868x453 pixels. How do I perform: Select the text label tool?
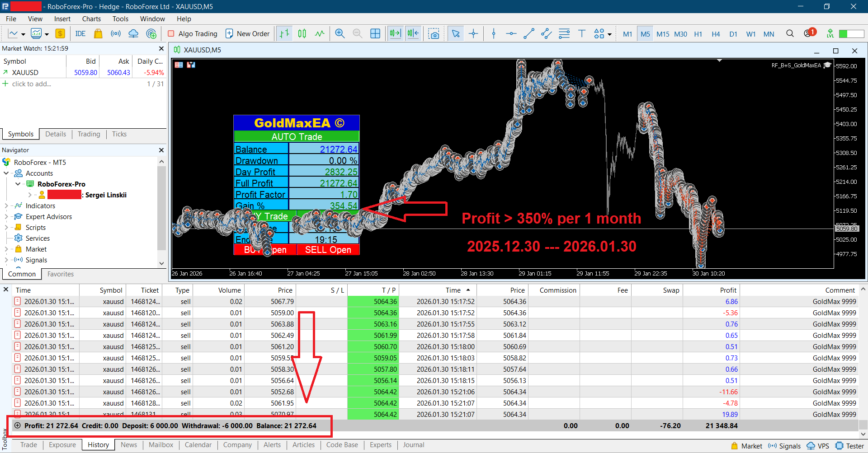(582, 33)
